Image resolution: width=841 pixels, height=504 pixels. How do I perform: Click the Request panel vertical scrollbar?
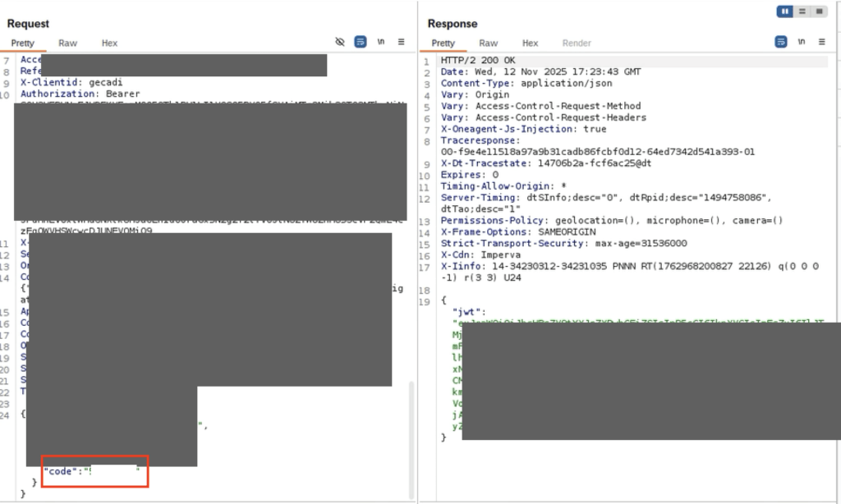[411, 435]
